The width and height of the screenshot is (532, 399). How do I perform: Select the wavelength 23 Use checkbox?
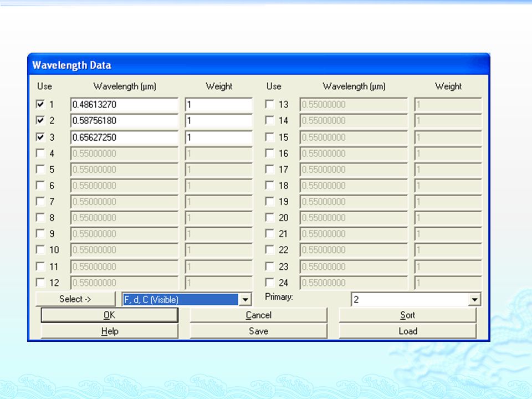tap(269, 267)
